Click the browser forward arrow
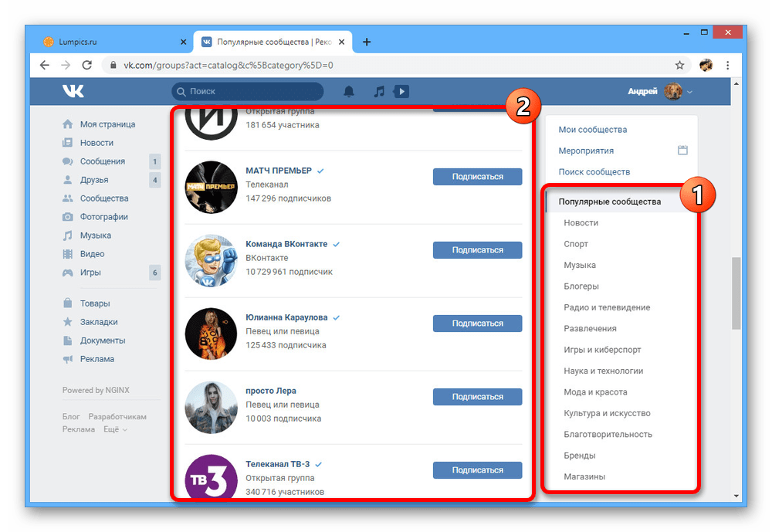772x532 pixels. (x=66, y=65)
